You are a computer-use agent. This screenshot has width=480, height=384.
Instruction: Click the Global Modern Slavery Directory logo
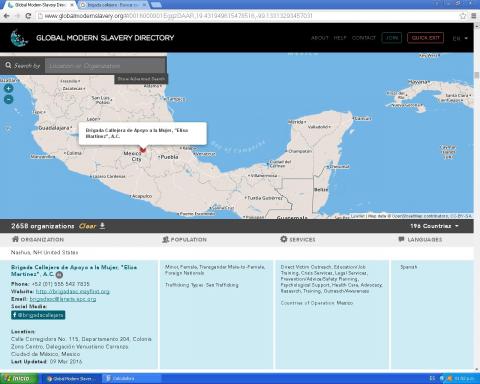18,38
